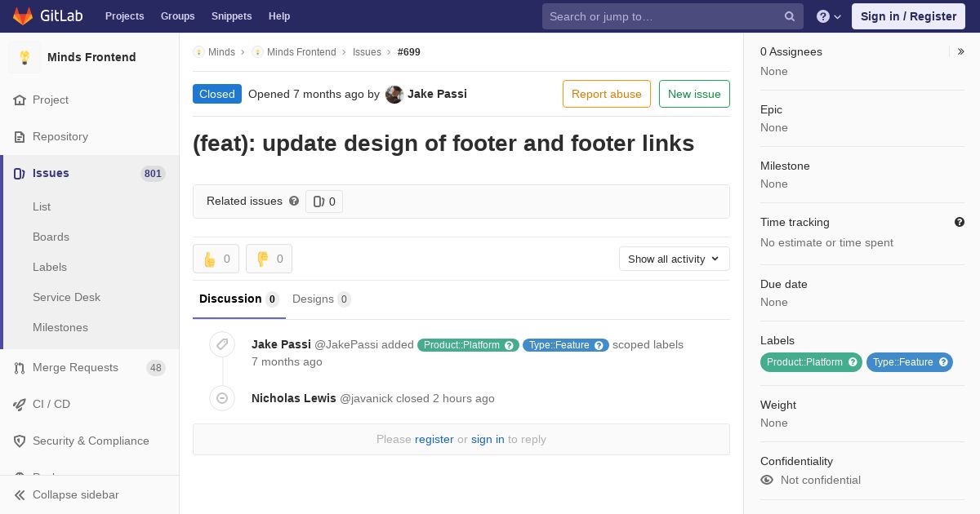Switch to the Designs tab
The width and height of the screenshot is (980, 514).
click(322, 299)
